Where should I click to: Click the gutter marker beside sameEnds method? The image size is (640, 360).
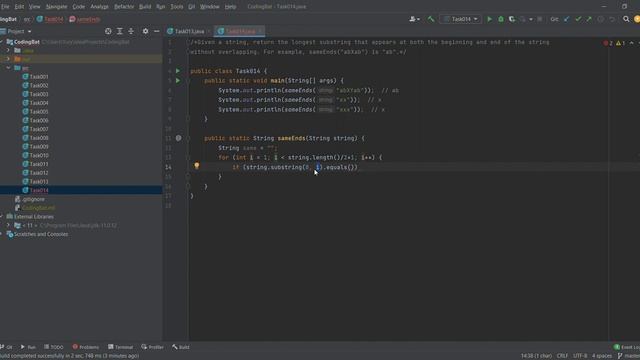pos(178,138)
